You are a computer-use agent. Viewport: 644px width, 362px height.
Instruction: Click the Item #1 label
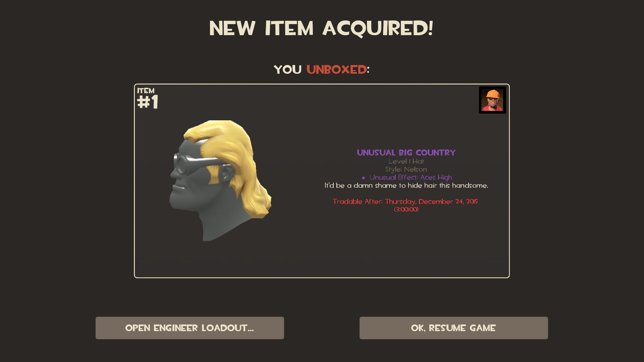pos(148,99)
